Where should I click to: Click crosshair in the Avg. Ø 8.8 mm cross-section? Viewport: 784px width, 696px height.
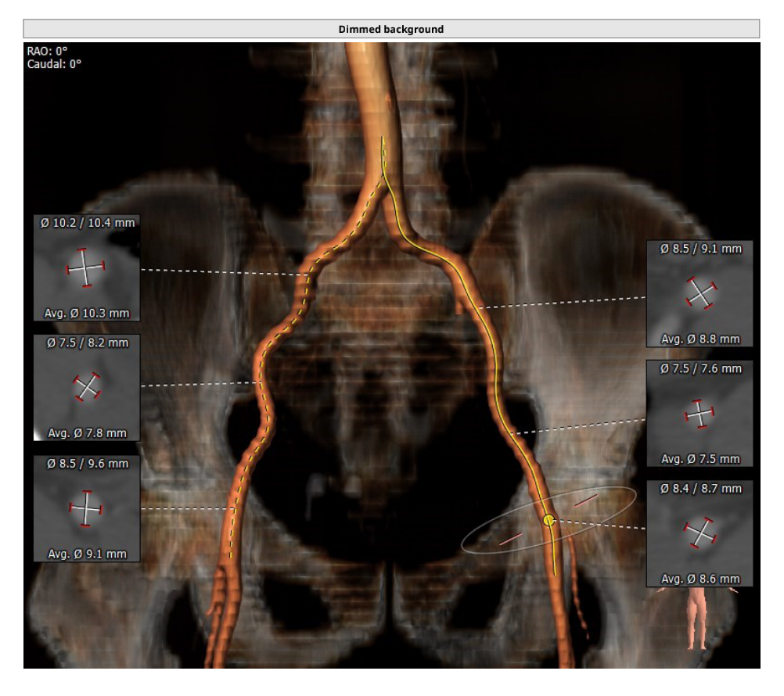point(700,292)
